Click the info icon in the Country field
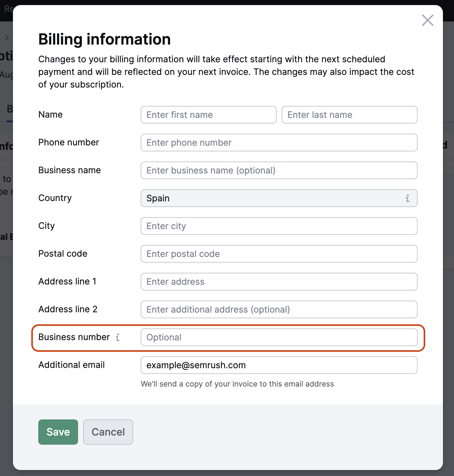This screenshot has height=476, width=454. point(408,198)
